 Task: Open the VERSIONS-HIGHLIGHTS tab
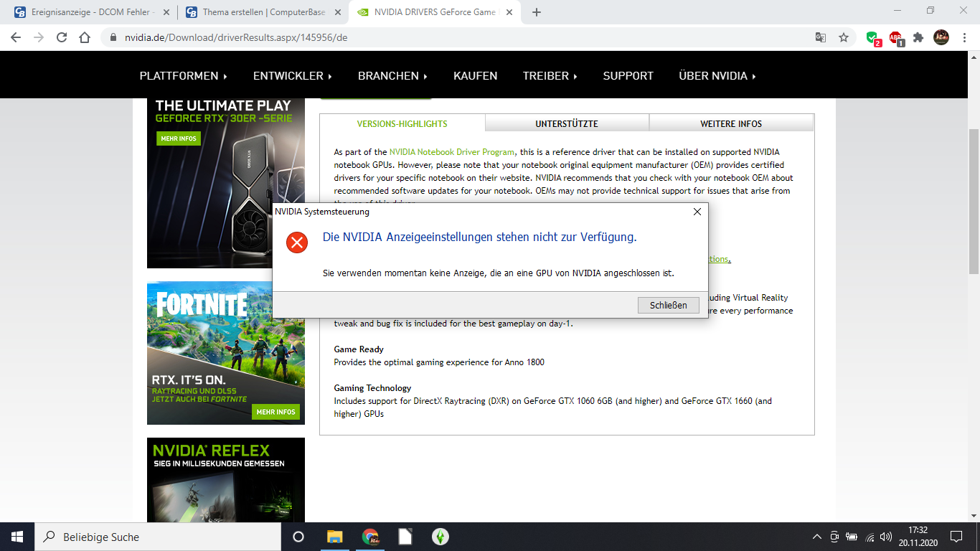pos(402,123)
